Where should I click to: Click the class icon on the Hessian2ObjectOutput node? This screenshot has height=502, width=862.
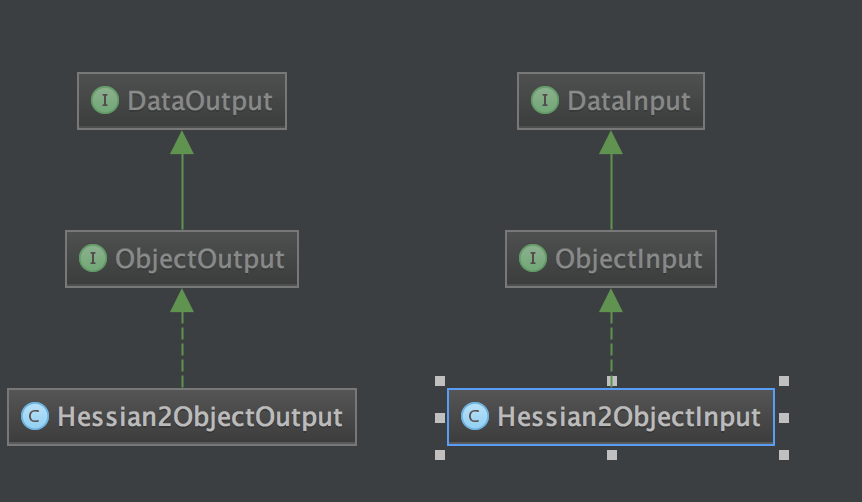(x=35, y=416)
